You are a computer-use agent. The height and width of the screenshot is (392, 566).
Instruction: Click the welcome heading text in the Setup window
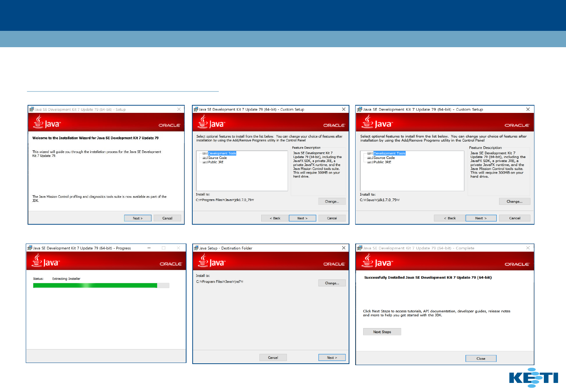pos(95,138)
